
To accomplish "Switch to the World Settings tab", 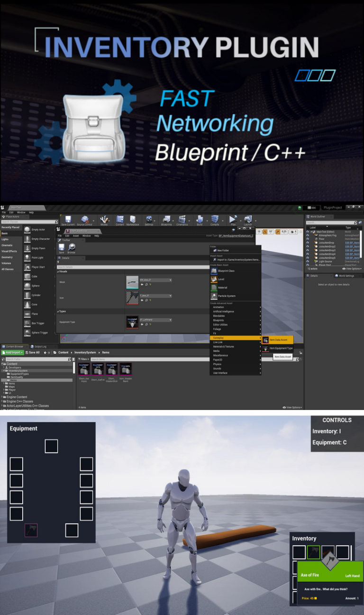I will click(x=345, y=276).
